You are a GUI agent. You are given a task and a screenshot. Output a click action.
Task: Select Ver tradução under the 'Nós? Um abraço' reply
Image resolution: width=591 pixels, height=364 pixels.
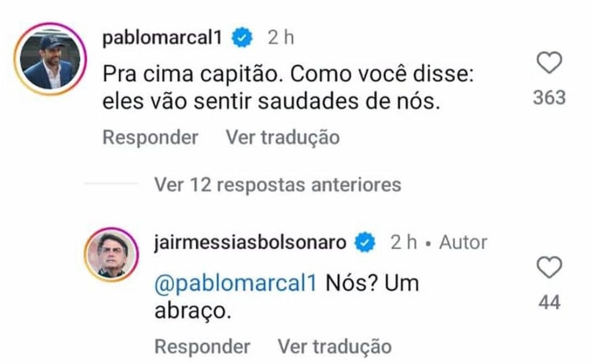click(x=334, y=346)
